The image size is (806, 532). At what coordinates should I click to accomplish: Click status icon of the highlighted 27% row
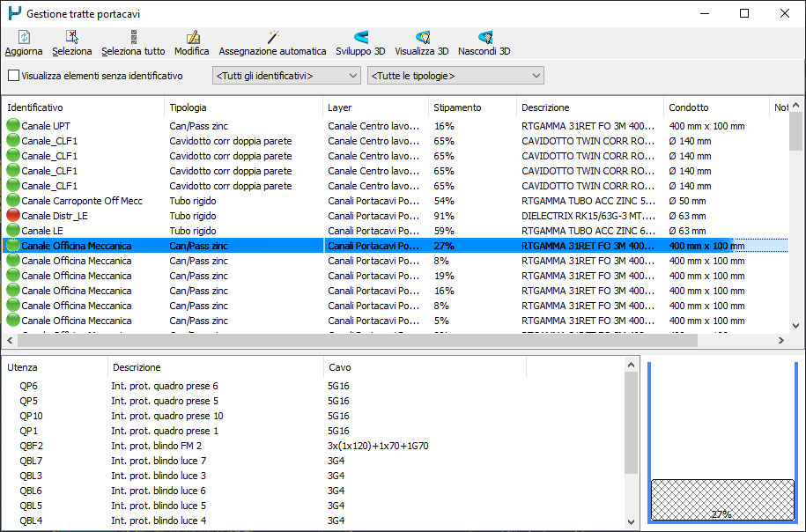[x=13, y=245]
